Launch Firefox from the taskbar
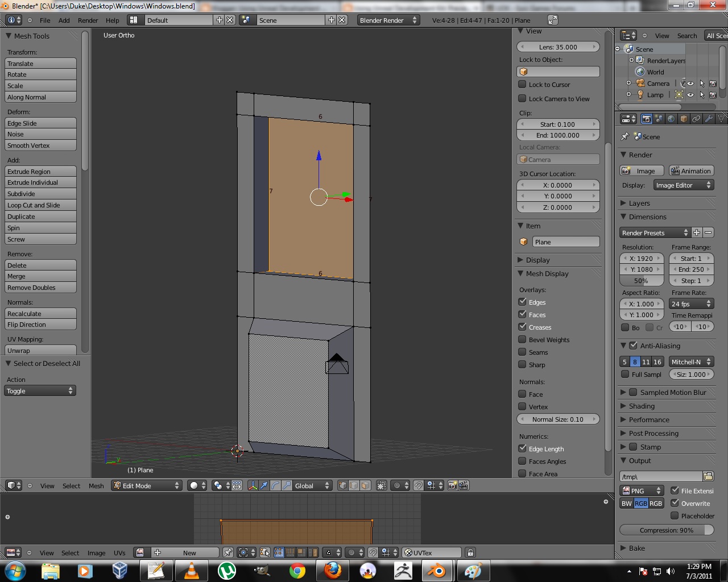This screenshot has height=582, width=728. point(333,571)
